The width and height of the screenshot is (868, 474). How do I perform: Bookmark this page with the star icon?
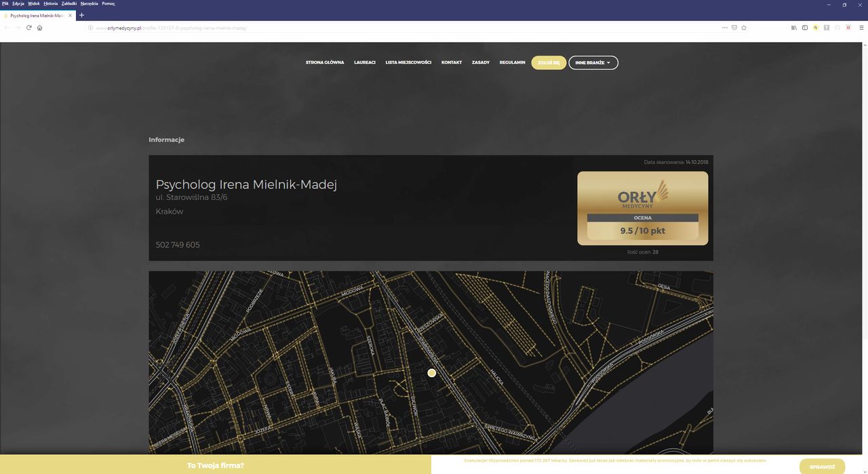pyautogui.click(x=744, y=28)
